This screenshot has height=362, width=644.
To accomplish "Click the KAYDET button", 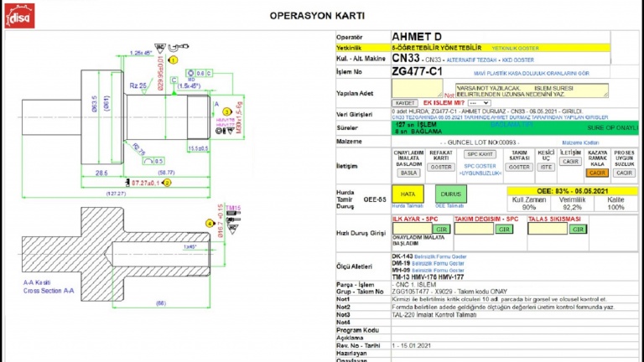I will tap(405, 103).
